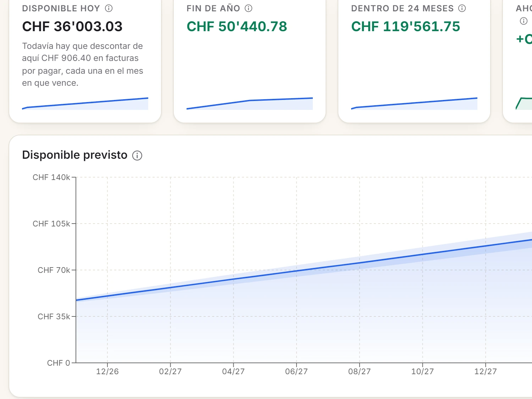This screenshot has width=532, height=399.
Task: Click the DISPONIBLE HOY card title
Action: 61,9
